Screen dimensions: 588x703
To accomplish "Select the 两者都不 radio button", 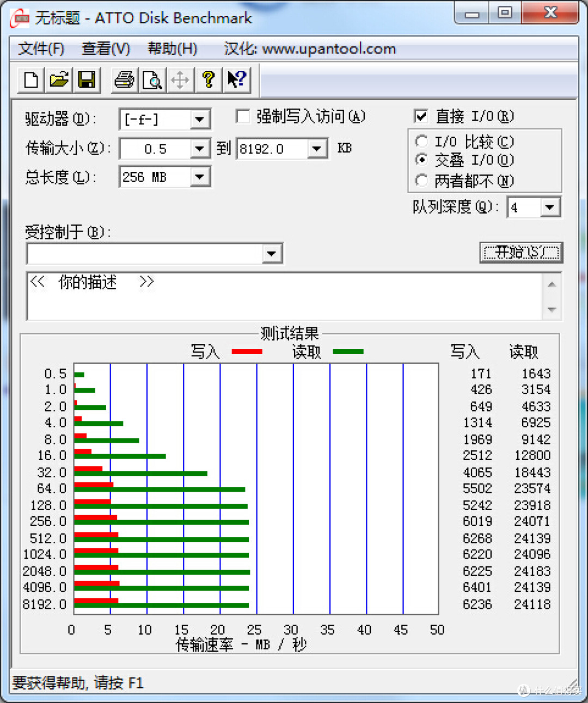I will tap(421, 180).
